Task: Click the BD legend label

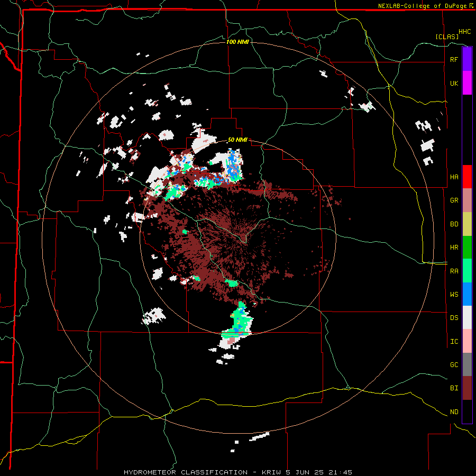Action: pyautogui.click(x=454, y=224)
